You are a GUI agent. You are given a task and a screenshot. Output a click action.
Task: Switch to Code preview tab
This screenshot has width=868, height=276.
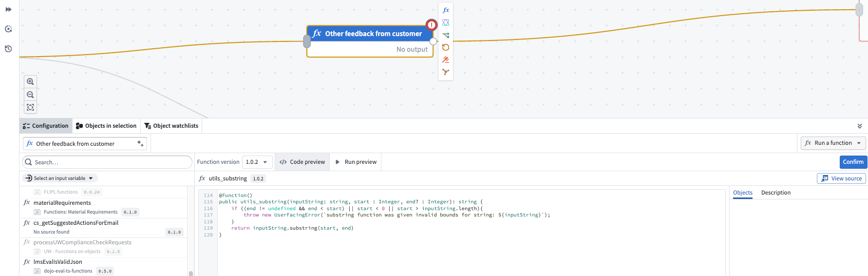tap(302, 162)
